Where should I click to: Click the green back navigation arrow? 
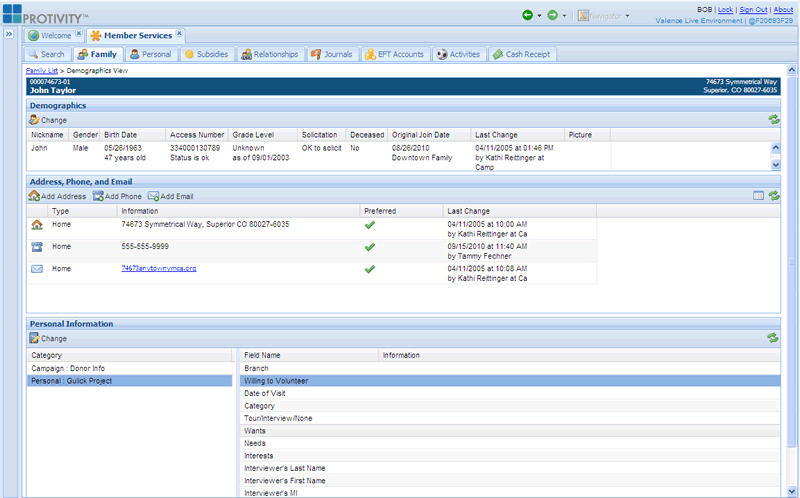pos(528,15)
